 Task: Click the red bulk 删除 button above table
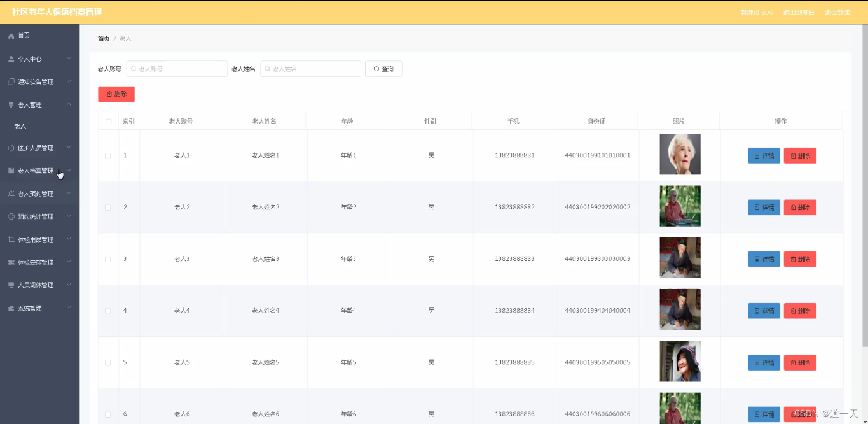point(116,94)
